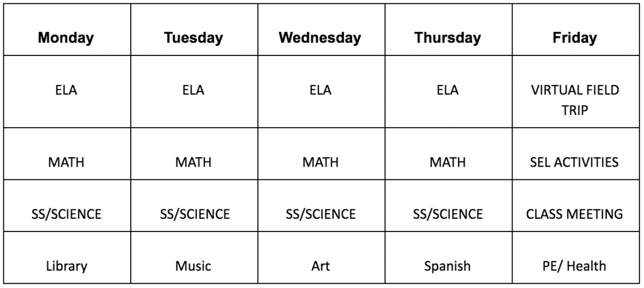Viewport: 644px width, 288px height.
Task: Select the Wednesday column header cell
Action: point(321,30)
